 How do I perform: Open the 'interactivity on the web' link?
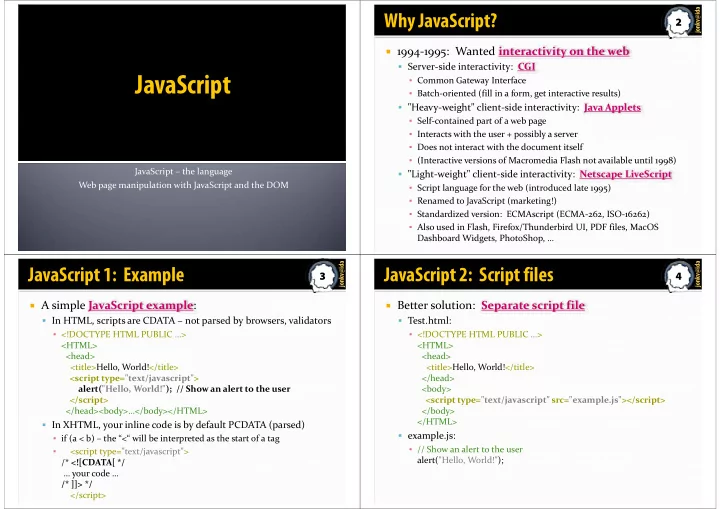pyautogui.click(x=564, y=51)
